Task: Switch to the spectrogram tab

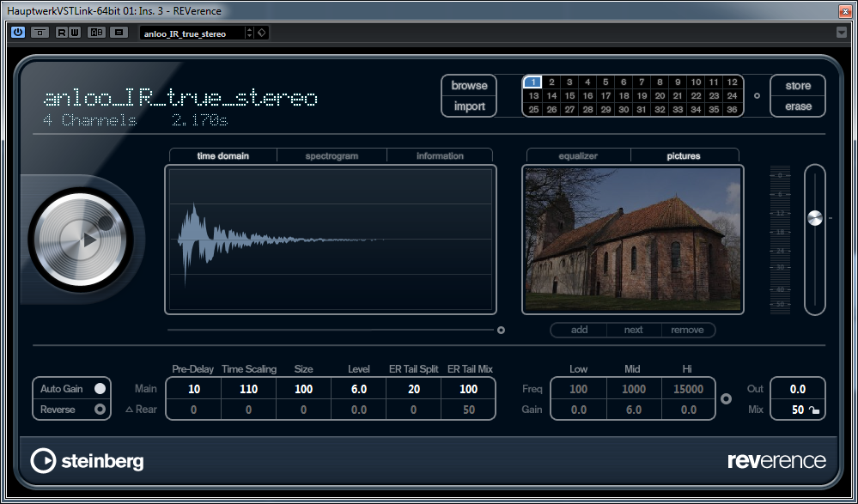Action: 332,156
